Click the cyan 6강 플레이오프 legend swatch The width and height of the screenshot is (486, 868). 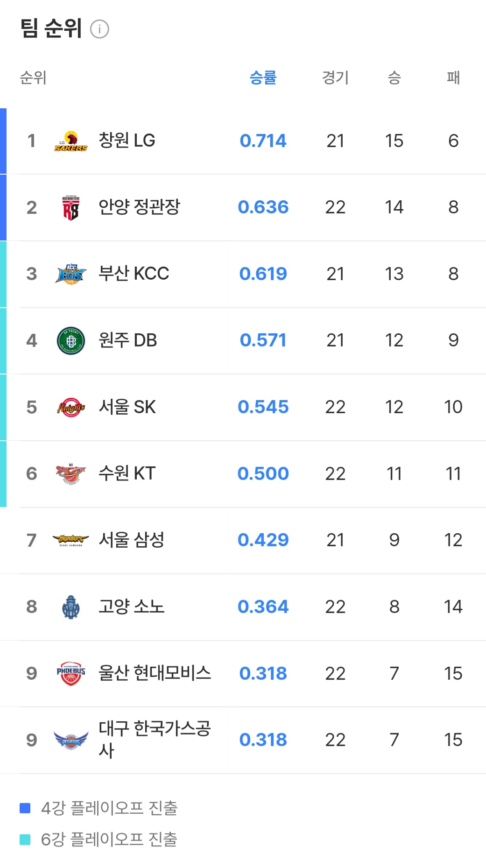tap(25, 840)
